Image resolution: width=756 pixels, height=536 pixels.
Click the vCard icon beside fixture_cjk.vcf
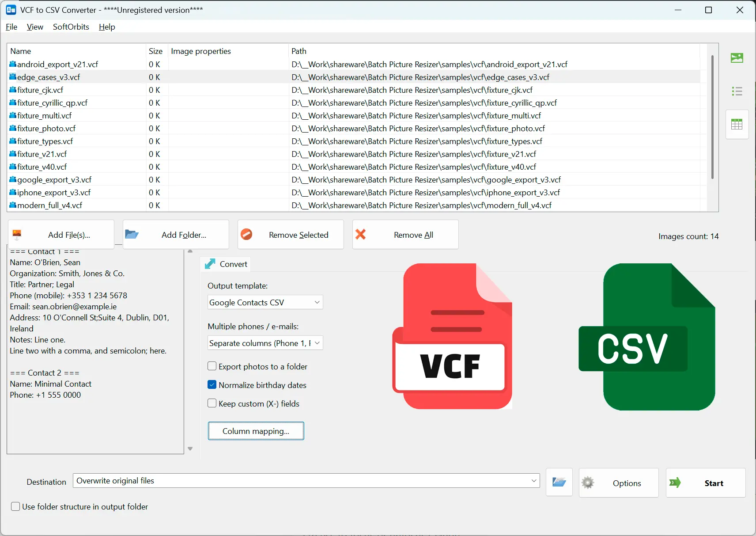pyautogui.click(x=13, y=90)
